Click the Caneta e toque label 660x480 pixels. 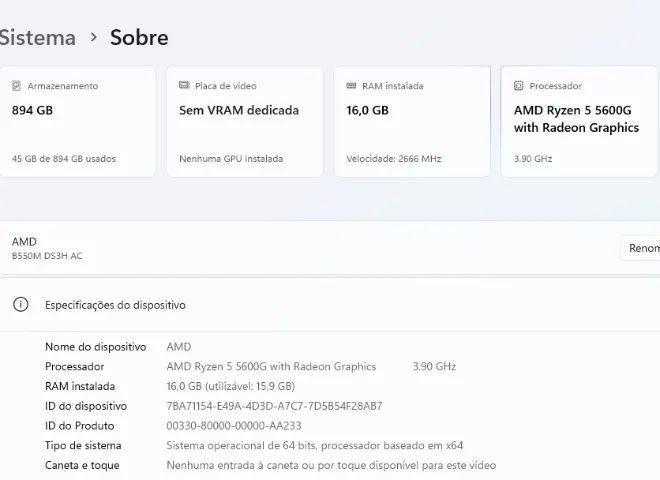click(82, 465)
